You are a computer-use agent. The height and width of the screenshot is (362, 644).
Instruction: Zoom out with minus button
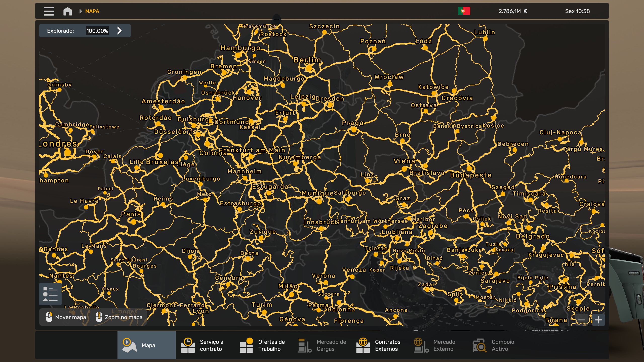(x=582, y=320)
